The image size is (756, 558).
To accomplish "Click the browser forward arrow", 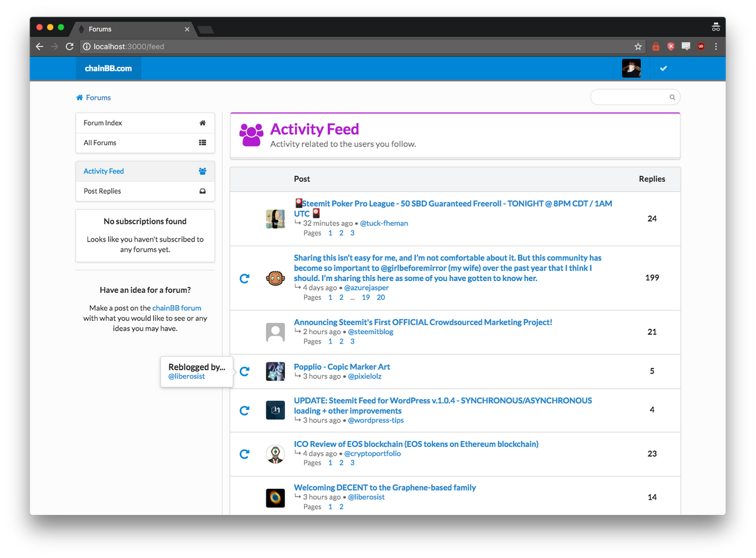I will tap(55, 47).
